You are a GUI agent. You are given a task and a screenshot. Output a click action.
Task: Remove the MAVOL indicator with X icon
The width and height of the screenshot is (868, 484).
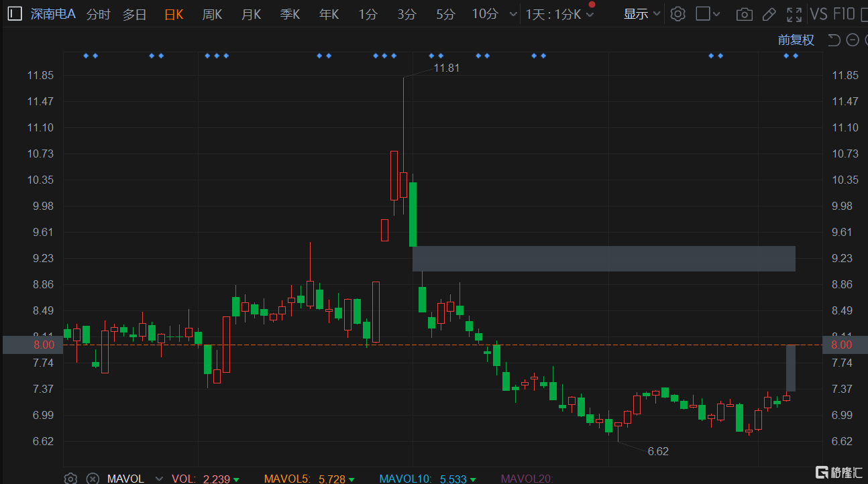pos(93,478)
